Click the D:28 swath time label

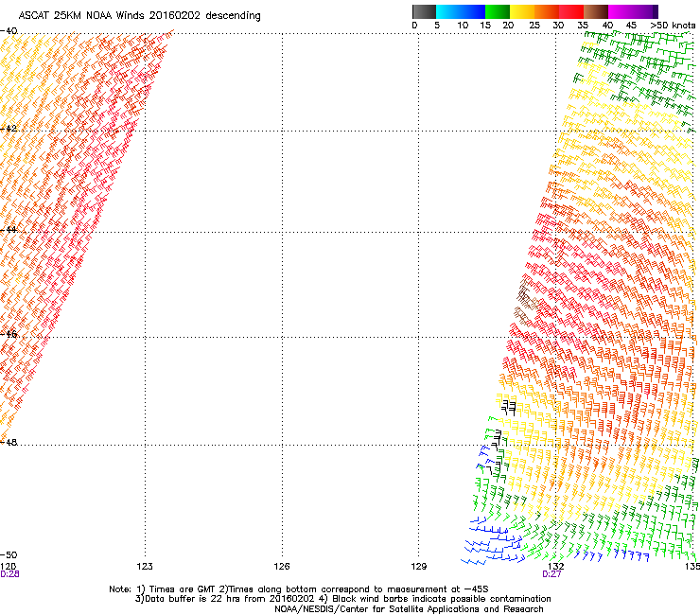[9, 573]
